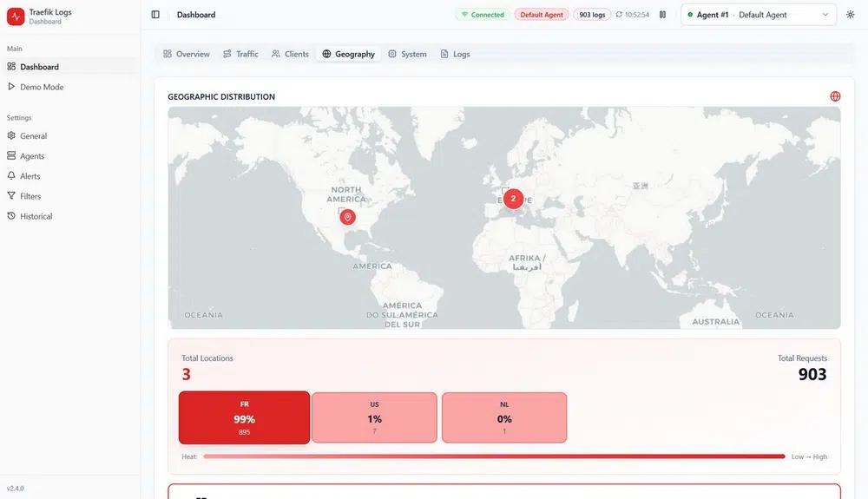This screenshot has height=499, width=868.
Task: Click the Europe cluster marker labeled 2
Action: 513,199
